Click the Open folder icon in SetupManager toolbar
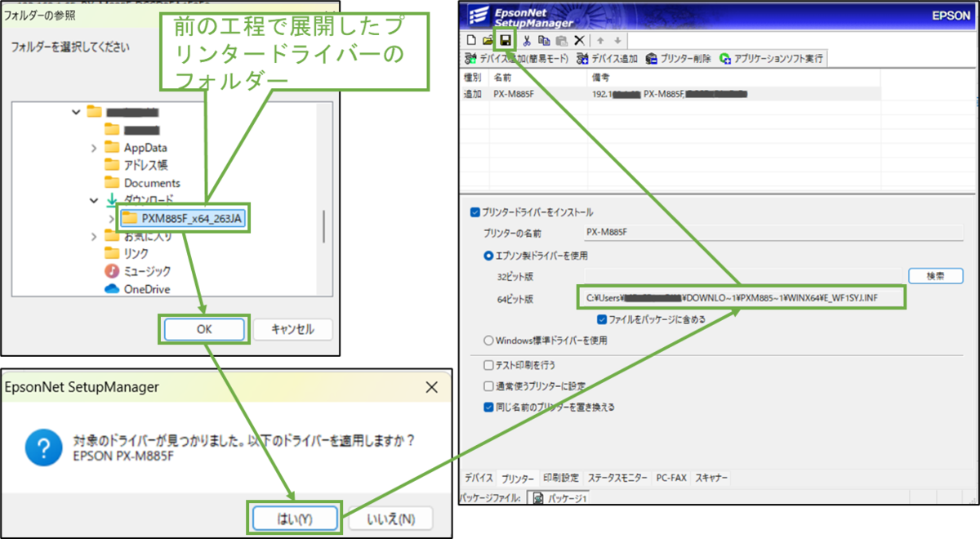This screenshot has height=539, width=980. coord(488,40)
